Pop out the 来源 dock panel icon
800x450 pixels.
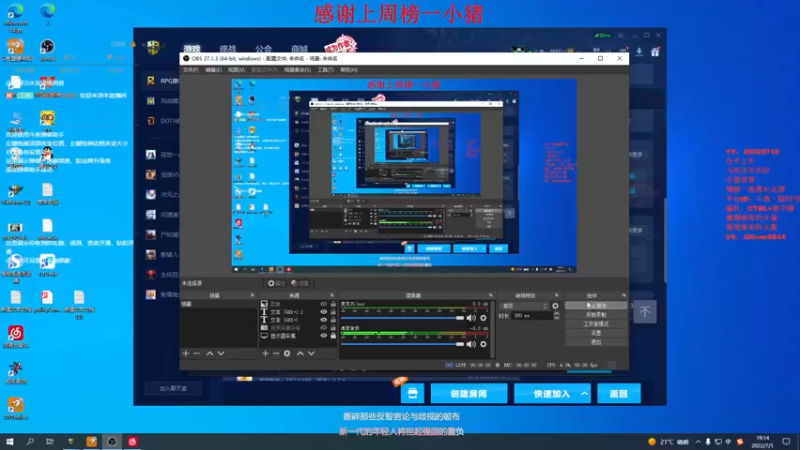tap(332, 295)
